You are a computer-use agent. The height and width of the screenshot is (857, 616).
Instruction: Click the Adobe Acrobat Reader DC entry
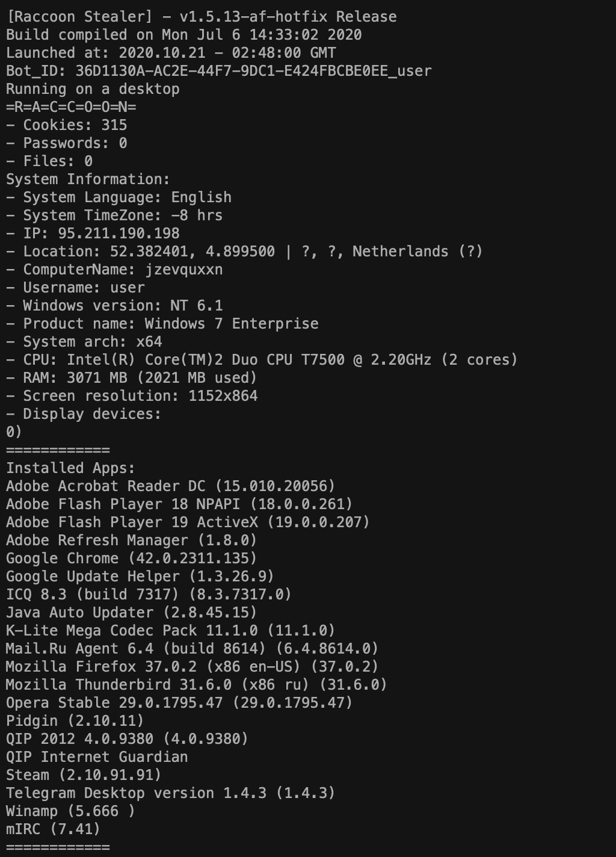pyautogui.click(x=170, y=486)
